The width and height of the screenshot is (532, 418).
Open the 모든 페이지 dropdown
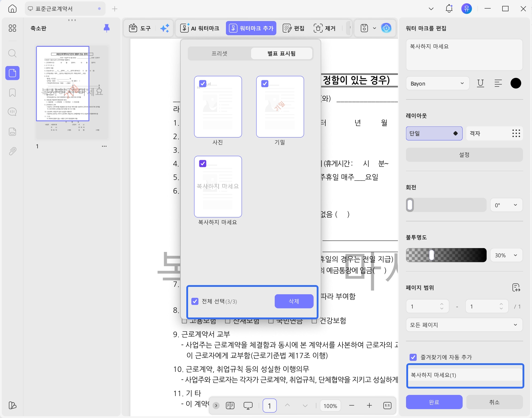coord(464,325)
